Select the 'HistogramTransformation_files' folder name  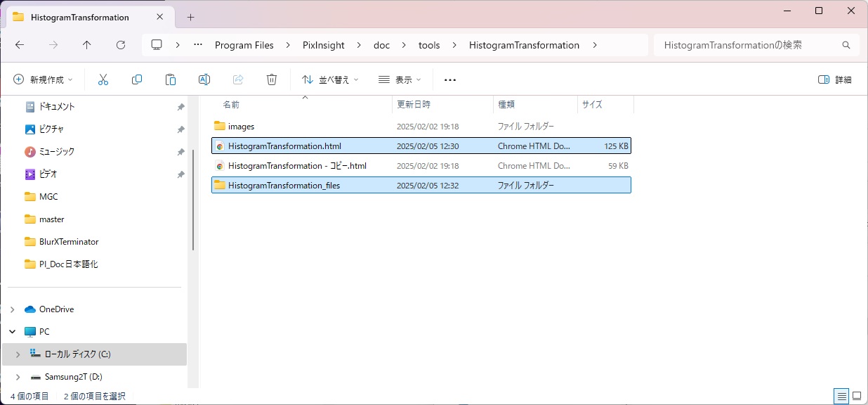(284, 186)
